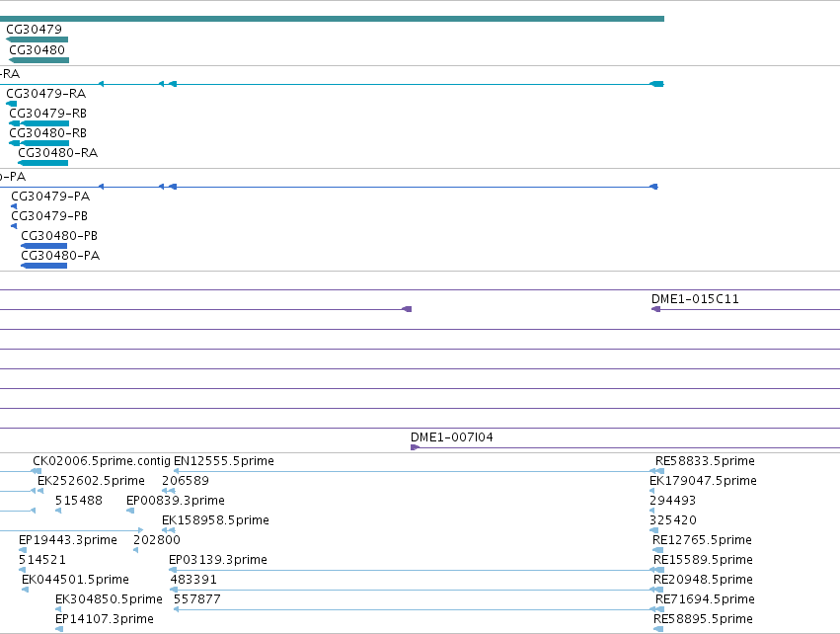
Task: Click the EP00839.3prime EST label
Action: click(175, 501)
